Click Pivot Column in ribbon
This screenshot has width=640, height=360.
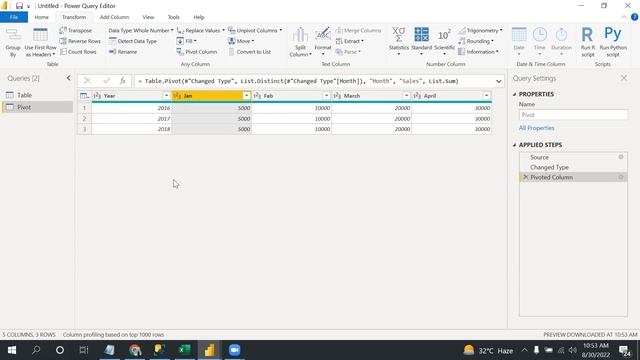197,52
